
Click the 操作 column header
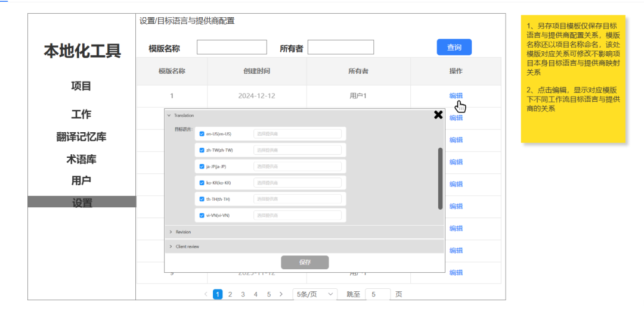[456, 71]
